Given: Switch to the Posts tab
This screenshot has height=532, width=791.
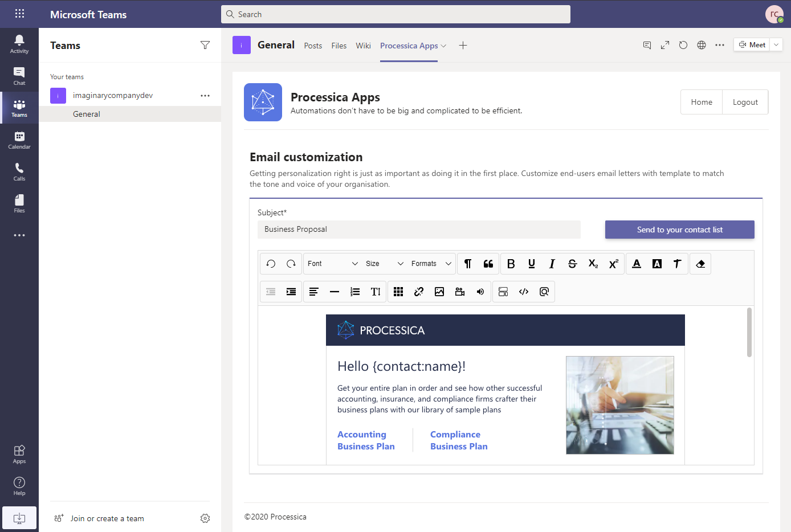Looking at the screenshot, I should pos(313,46).
